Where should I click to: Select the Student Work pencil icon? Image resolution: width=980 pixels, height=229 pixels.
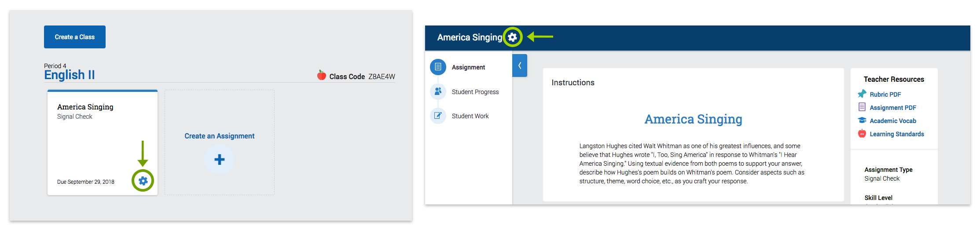(438, 116)
